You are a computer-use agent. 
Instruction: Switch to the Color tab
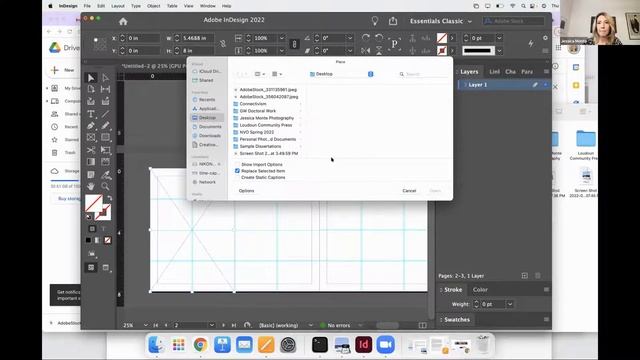pyautogui.click(x=480, y=290)
